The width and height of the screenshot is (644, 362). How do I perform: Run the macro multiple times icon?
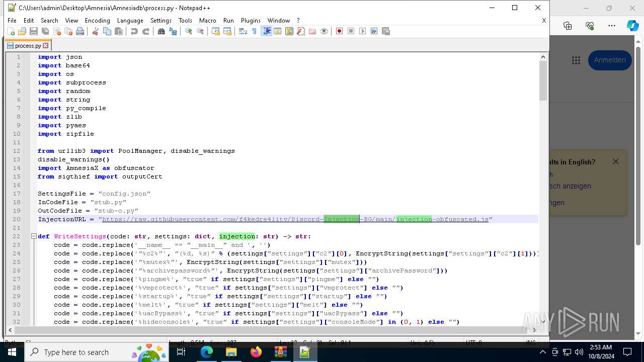(x=374, y=31)
